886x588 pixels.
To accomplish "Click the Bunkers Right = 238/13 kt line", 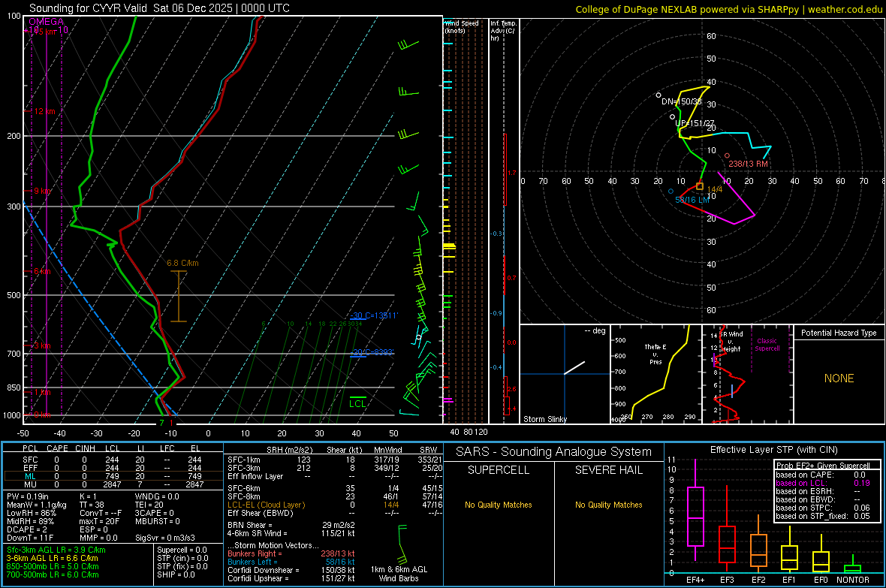I will [291, 553].
